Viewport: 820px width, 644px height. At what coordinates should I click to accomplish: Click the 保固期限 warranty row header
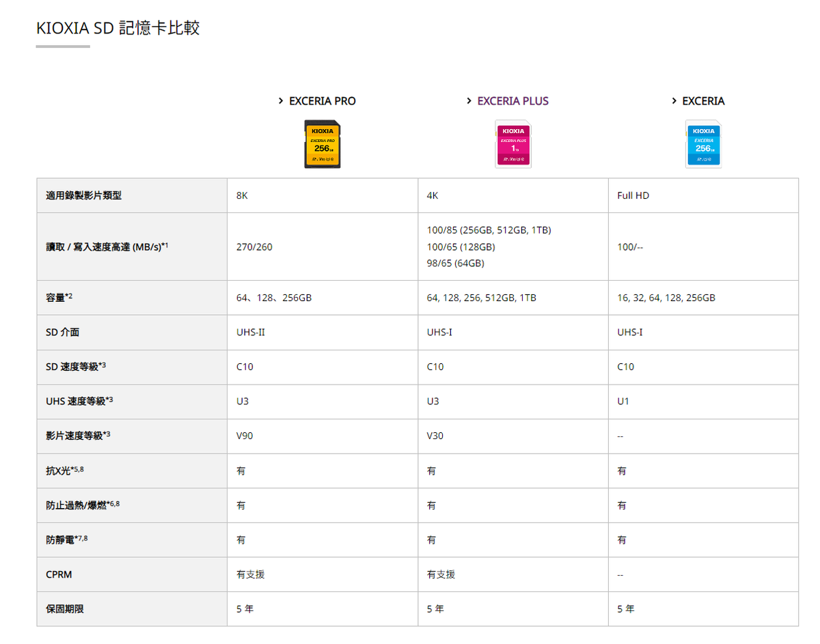pyautogui.click(x=65, y=608)
